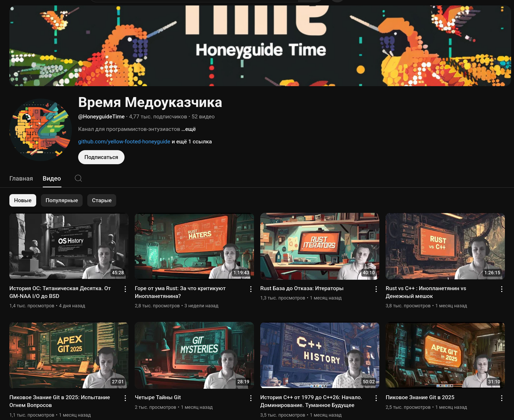Play the OS History video thumbnail
This screenshot has width=514, height=420.
69,246
